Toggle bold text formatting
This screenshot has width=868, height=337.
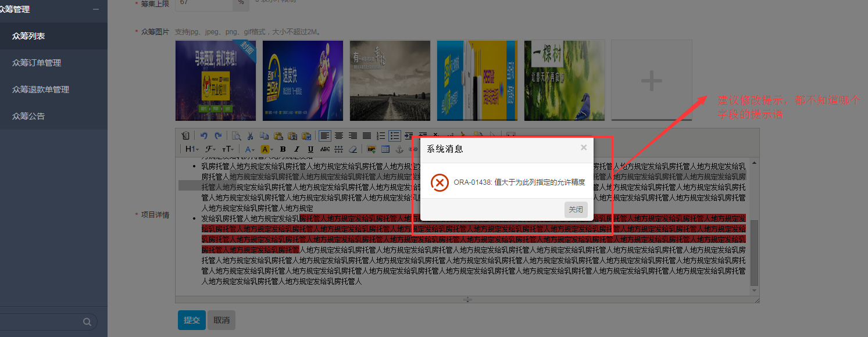[x=283, y=149]
